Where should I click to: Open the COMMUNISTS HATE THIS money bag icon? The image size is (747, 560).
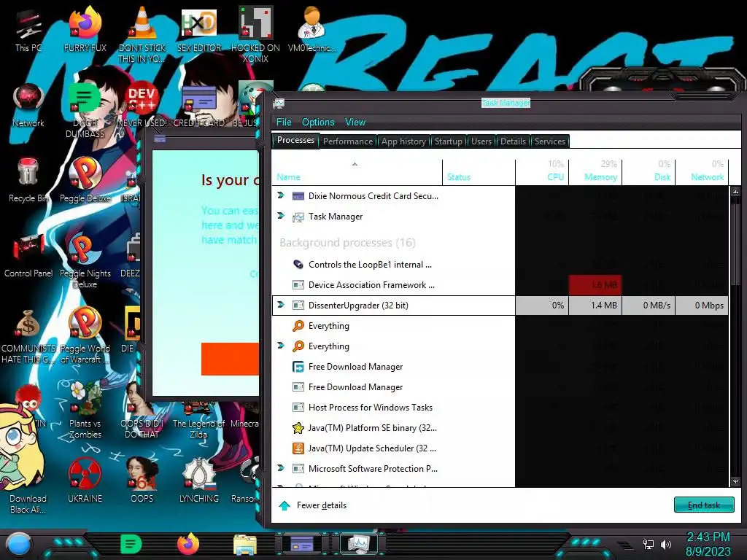(28, 336)
